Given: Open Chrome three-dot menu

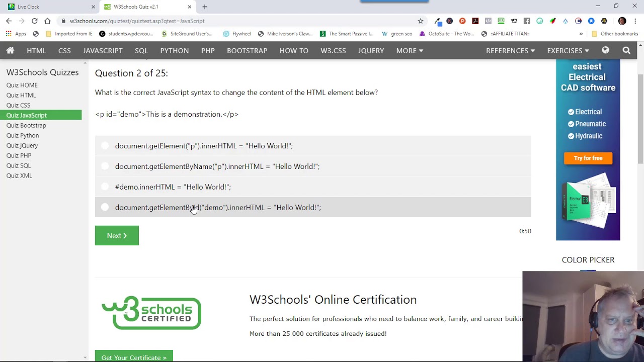Looking at the screenshot, I should click(x=635, y=21).
